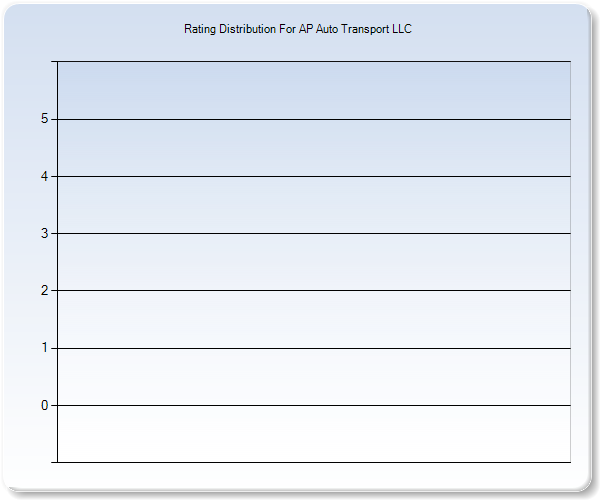Click the y-axis label 3
This screenshot has height=500, width=600.
pyautogui.click(x=44, y=233)
